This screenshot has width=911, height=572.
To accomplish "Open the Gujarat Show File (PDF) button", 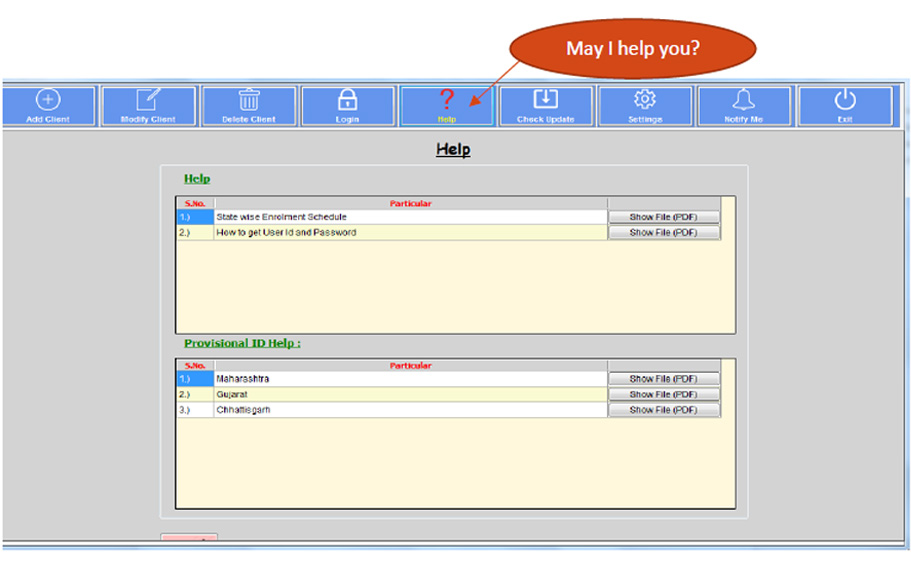I will (x=663, y=395).
